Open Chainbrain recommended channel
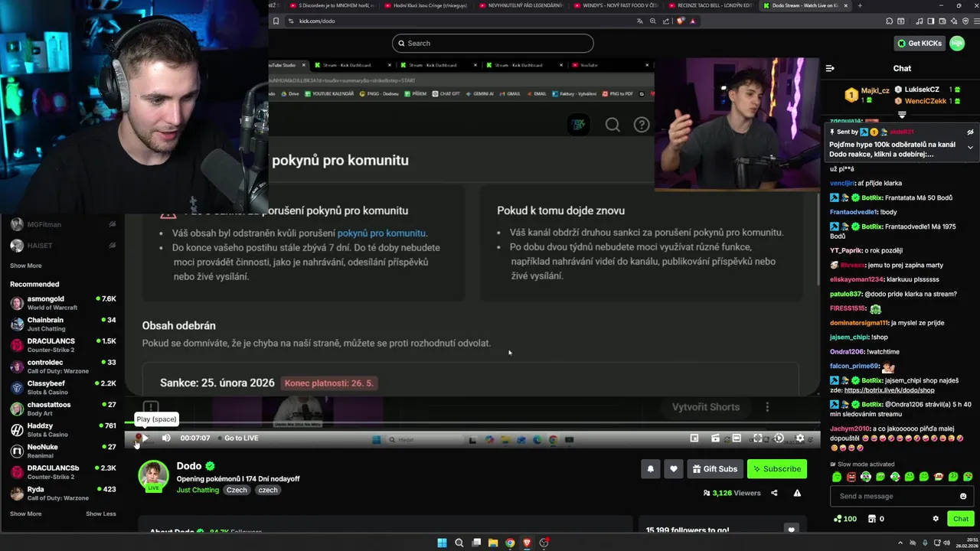Screen dimensions: 980x551 click(63, 324)
